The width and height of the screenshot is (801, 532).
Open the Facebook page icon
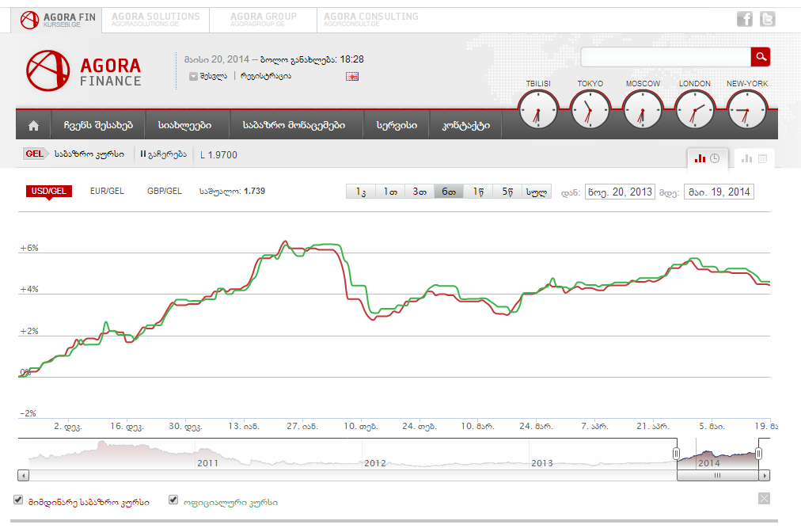(744, 20)
